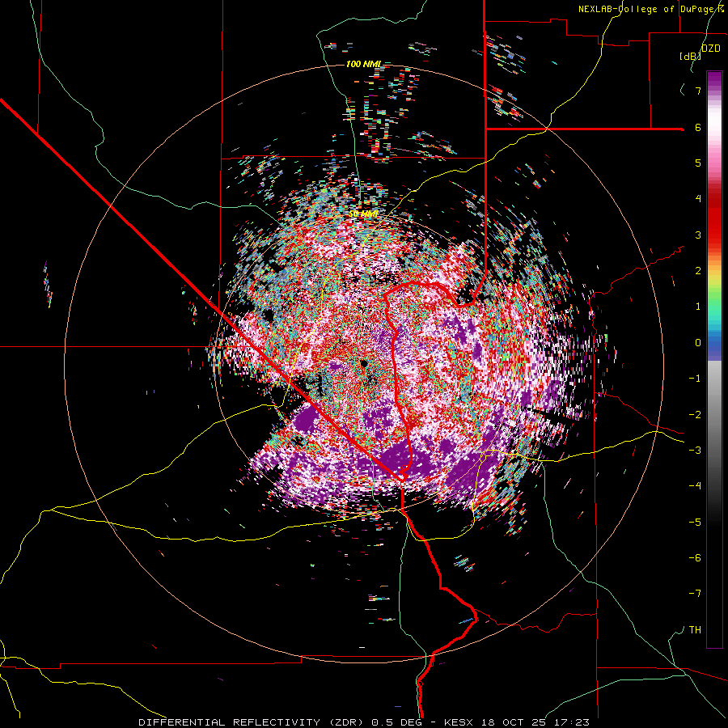Click the 5 value on the color scale
Viewport: 728px width, 728px height.
[x=698, y=163]
